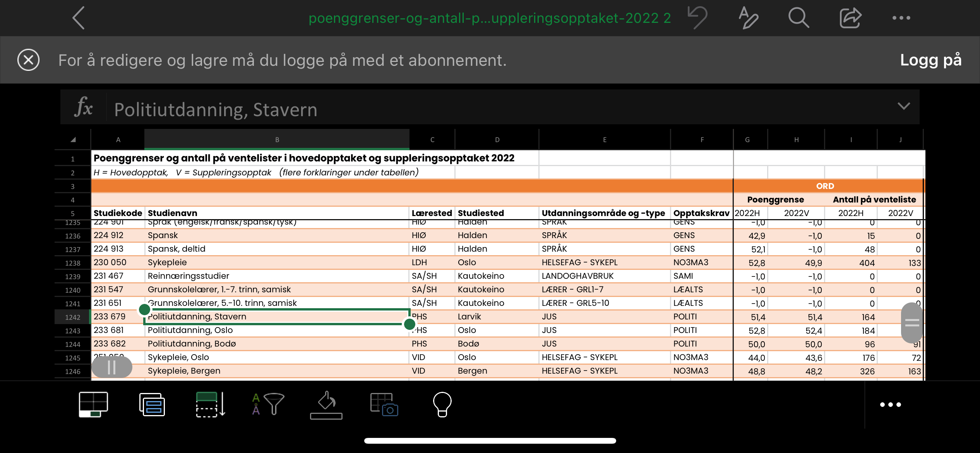Edit formula bar text Politiutdanning, Stavern
980x453 pixels.
pyautogui.click(x=216, y=110)
